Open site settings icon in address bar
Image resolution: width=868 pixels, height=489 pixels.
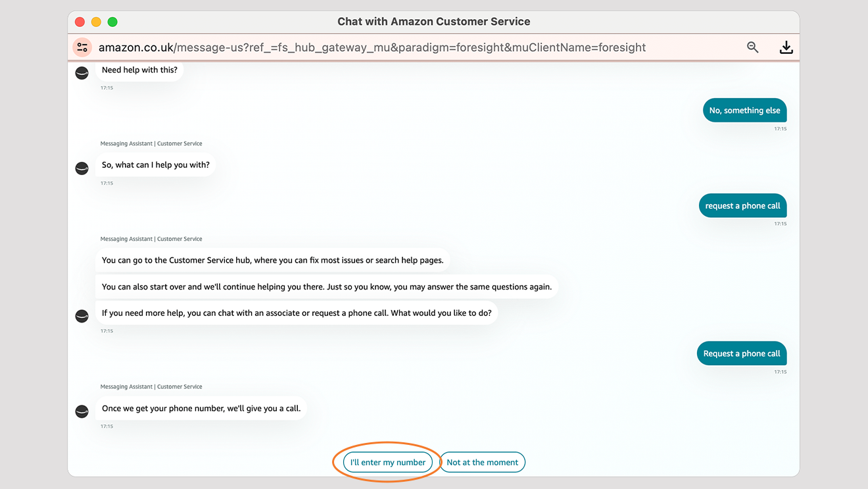pyautogui.click(x=82, y=47)
